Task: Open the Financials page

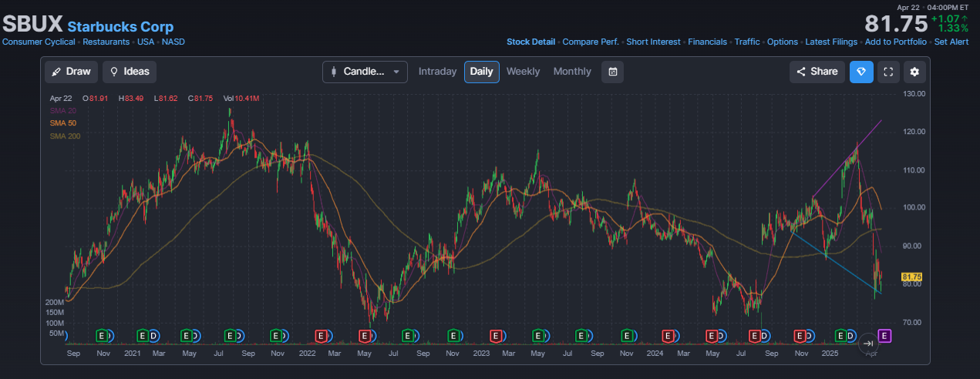Action: 708,42
